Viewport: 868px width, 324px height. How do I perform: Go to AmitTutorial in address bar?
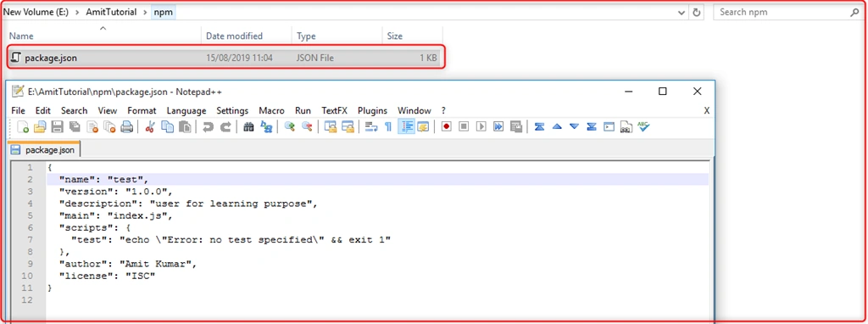point(111,12)
